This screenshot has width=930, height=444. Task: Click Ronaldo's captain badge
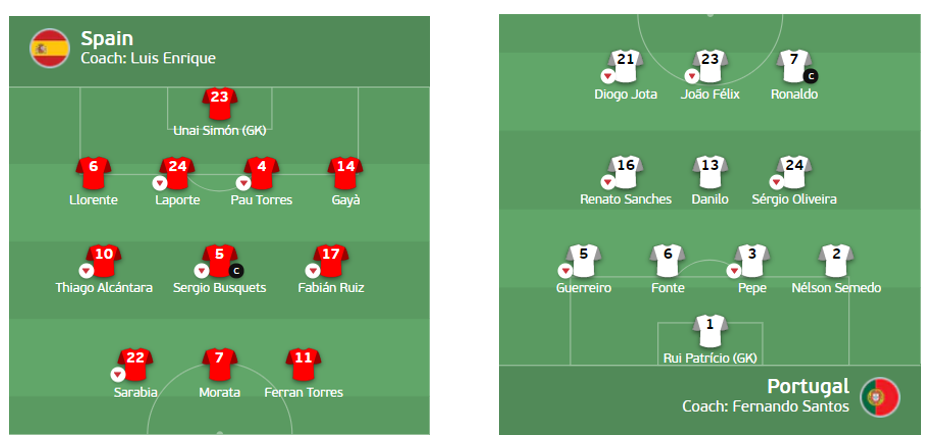tap(811, 75)
